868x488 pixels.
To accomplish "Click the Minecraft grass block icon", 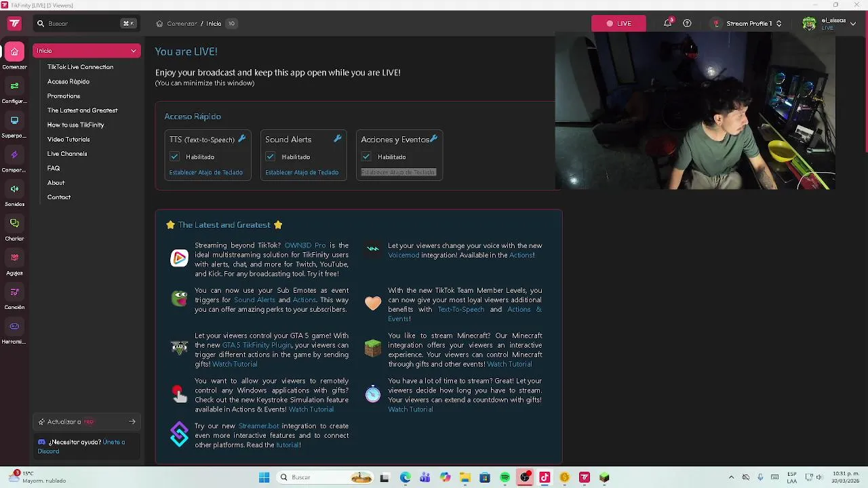I will click(373, 348).
